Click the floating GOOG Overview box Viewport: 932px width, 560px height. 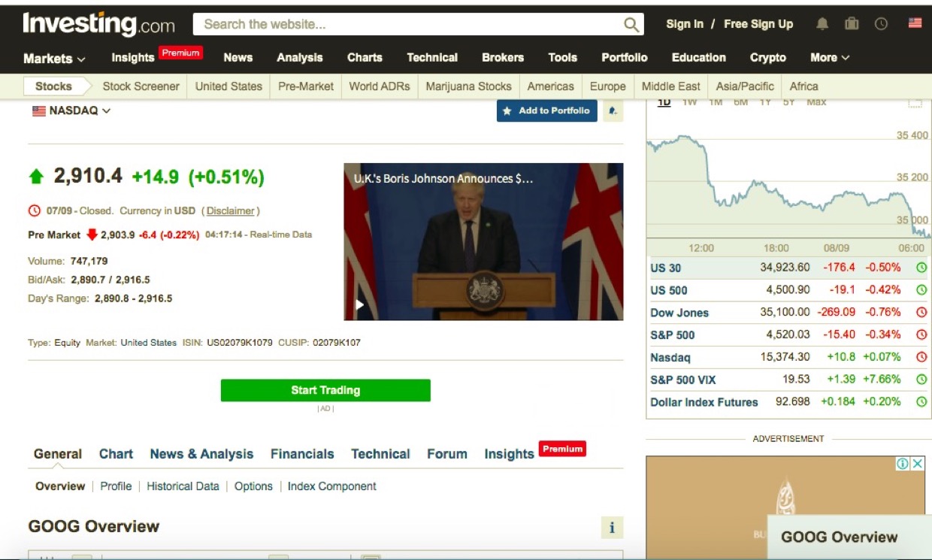point(849,537)
